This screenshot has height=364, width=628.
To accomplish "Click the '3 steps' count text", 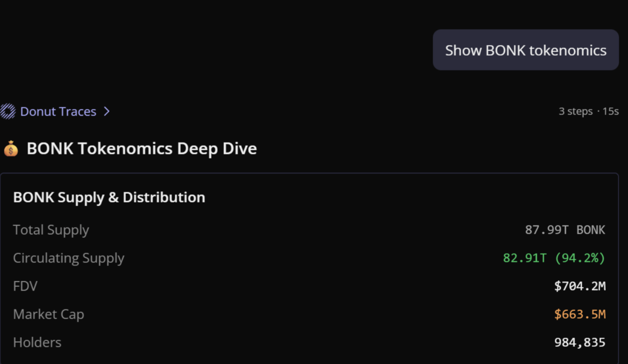I will [575, 111].
